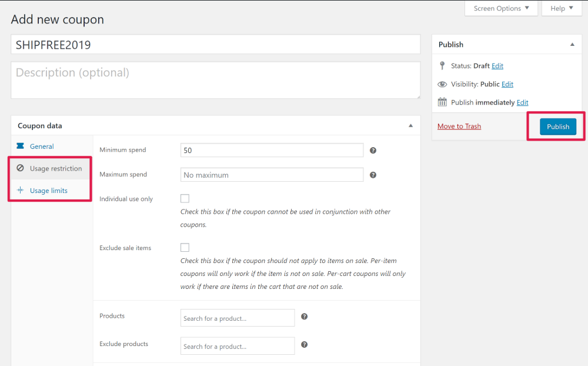Click the Exclude products search field
The width and height of the screenshot is (588, 366).
pyautogui.click(x=238, y=346)
